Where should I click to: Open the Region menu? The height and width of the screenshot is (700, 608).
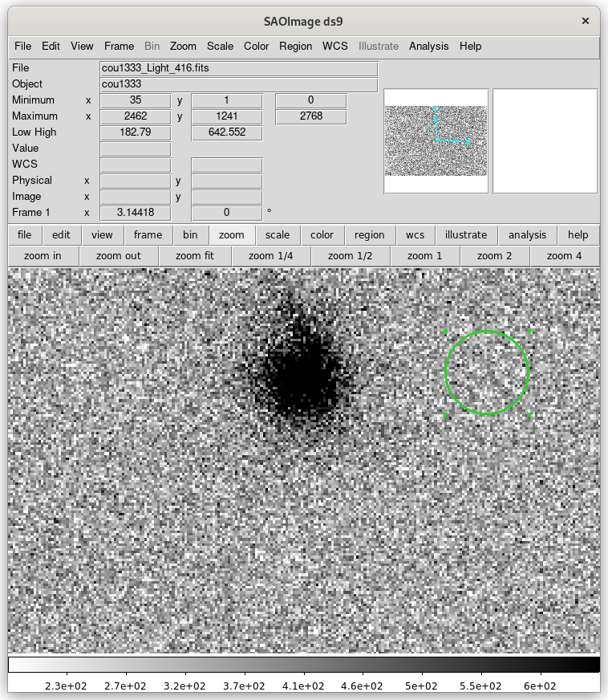click(295, 46)
